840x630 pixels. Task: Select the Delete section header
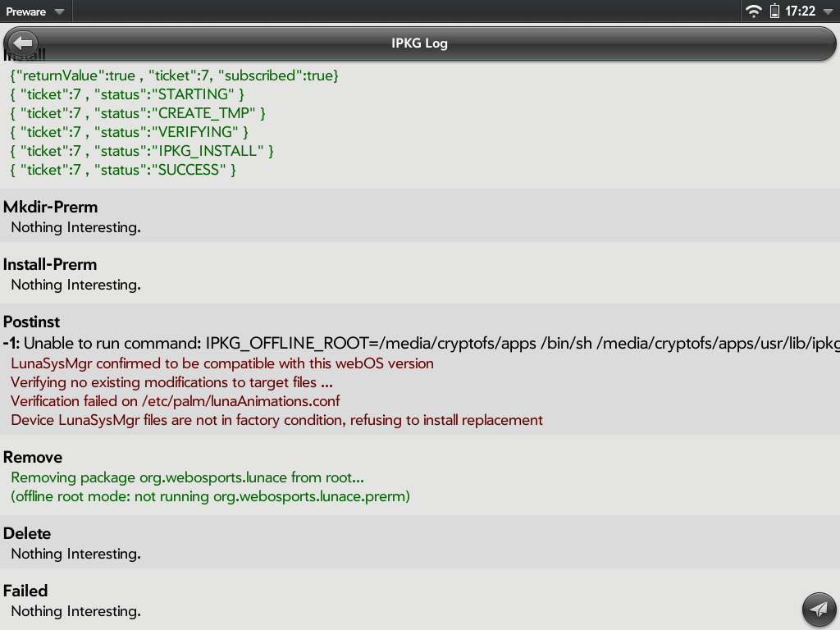27,533
